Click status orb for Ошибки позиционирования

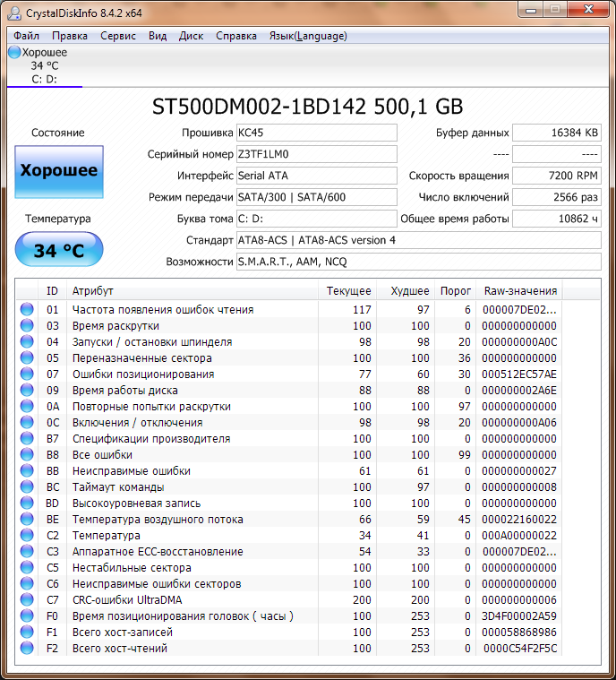[27, 374]
